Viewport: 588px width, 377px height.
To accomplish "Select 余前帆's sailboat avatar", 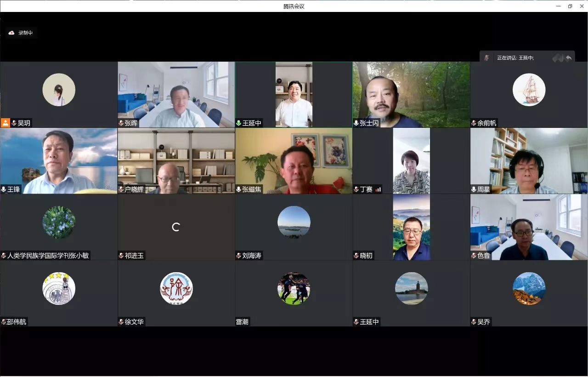I will click(529, 90).
